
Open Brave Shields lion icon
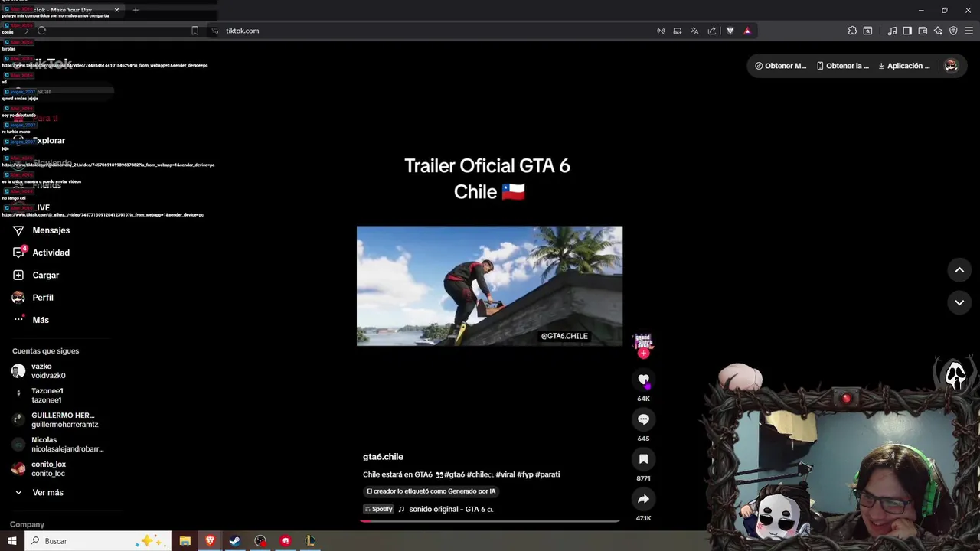click(x=730, y=31)
